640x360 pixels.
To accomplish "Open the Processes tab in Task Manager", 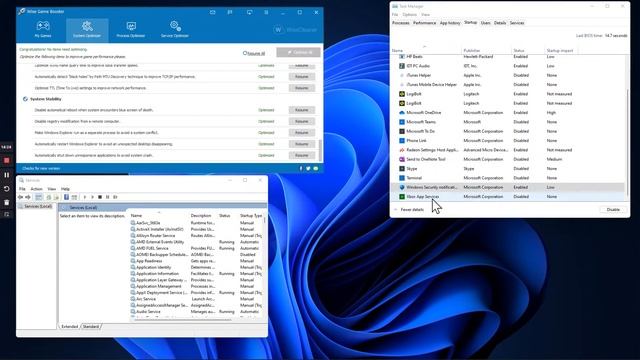I will (x=400, y=23).
